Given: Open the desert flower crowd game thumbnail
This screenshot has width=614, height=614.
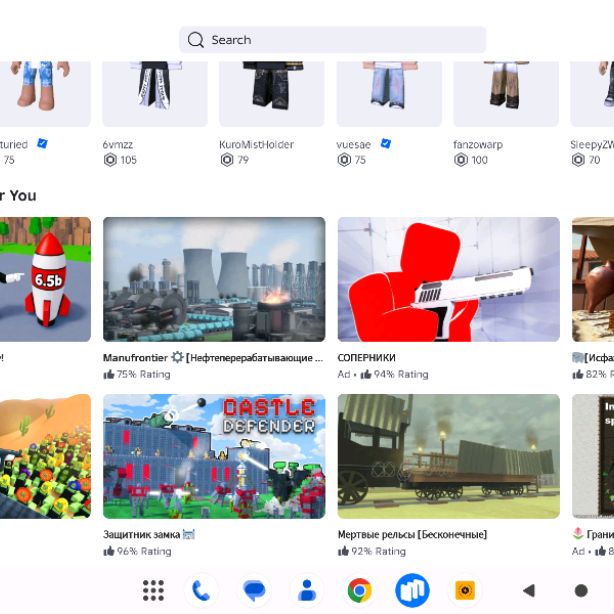Looking at the screenshot, I should click(45, 456).
